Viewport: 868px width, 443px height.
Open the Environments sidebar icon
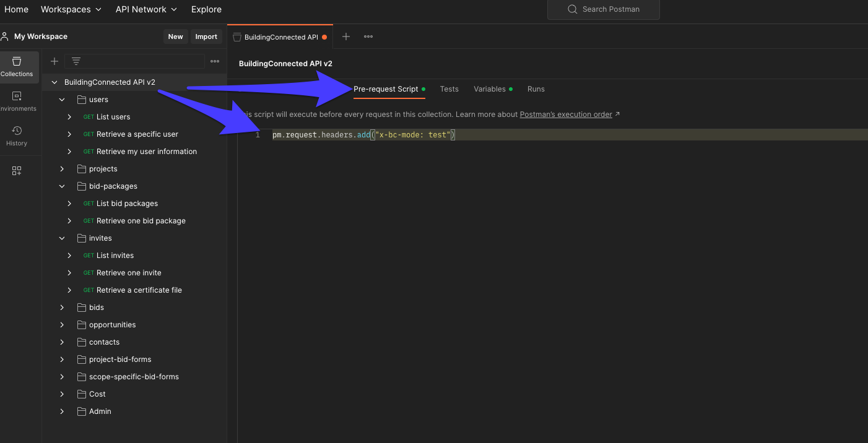(17, 99)
